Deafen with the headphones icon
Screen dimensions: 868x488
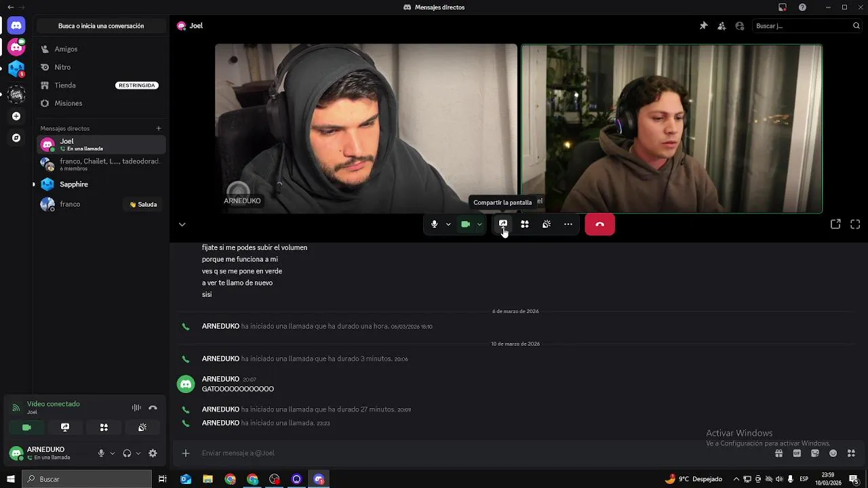(127, 453)
